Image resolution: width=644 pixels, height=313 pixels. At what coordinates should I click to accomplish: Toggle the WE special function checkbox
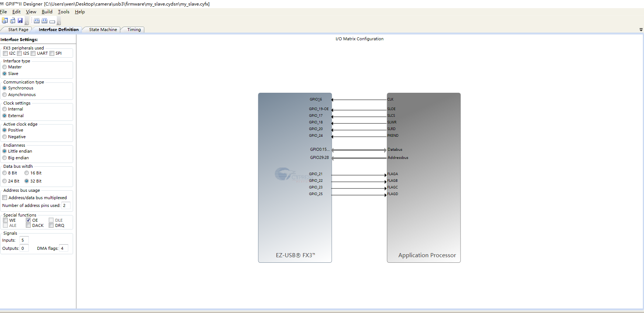click(5, 221)
